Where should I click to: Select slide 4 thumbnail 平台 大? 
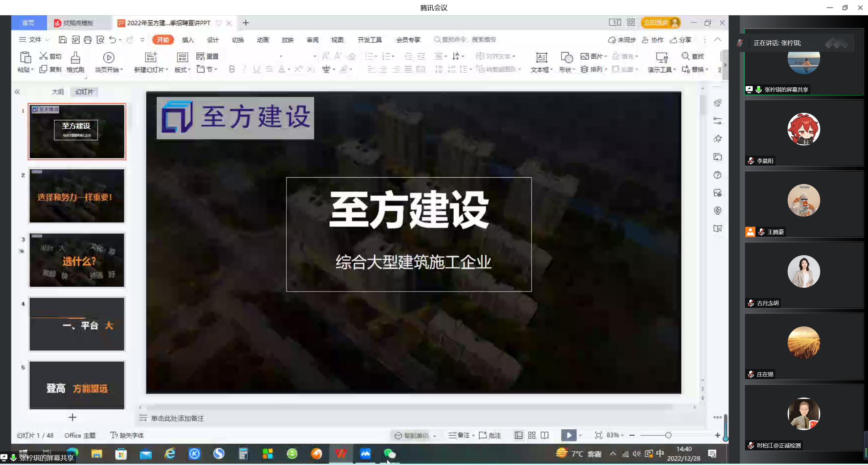coord(77,324)
